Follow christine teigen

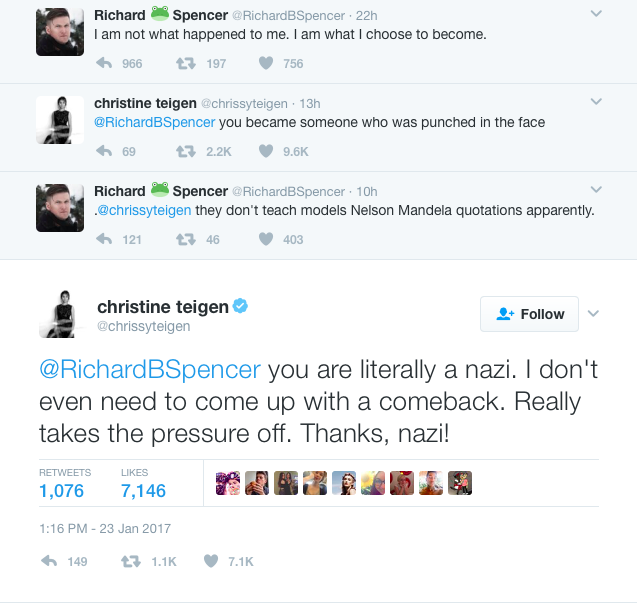pyautogui.click(x=530, y=314)
